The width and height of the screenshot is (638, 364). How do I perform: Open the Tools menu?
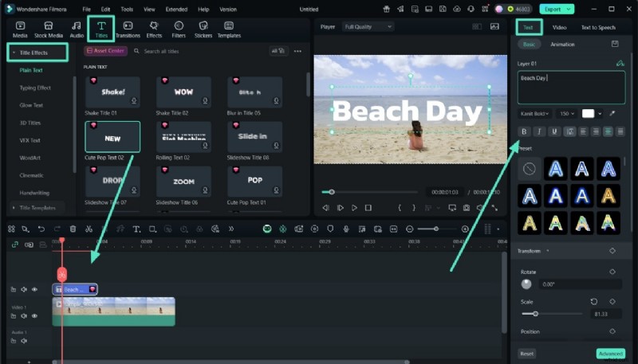[127, 9]
